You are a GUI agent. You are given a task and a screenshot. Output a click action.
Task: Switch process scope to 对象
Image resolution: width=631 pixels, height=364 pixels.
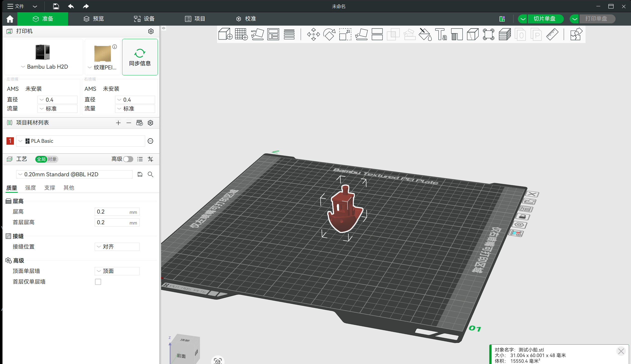[52, 159]
